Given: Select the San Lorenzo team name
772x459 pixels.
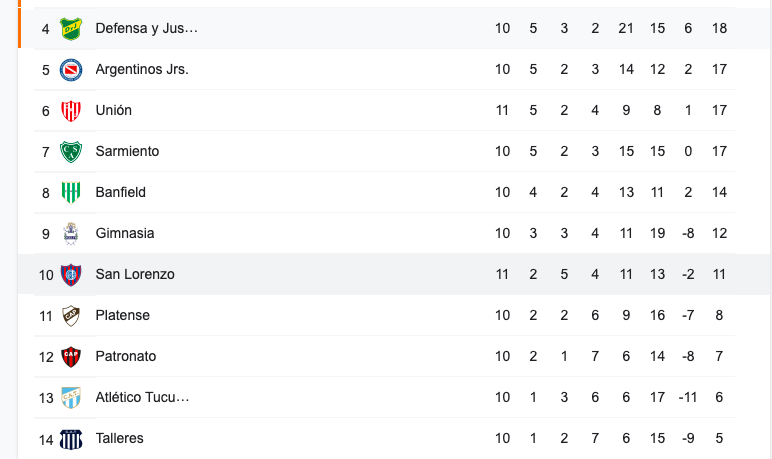Looking at the screenshot, I should tap(135, 274).
